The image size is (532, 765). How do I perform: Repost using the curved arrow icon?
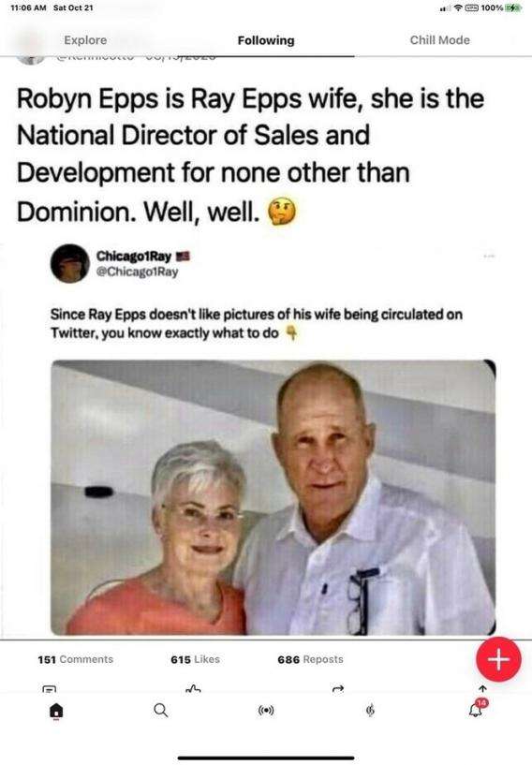[x=338, y=689]
